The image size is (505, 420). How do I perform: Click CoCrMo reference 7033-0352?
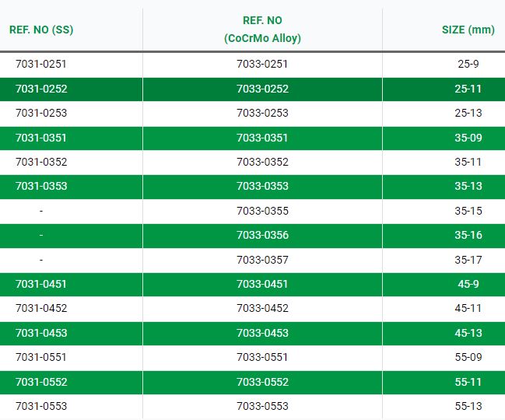pos(262,163)
